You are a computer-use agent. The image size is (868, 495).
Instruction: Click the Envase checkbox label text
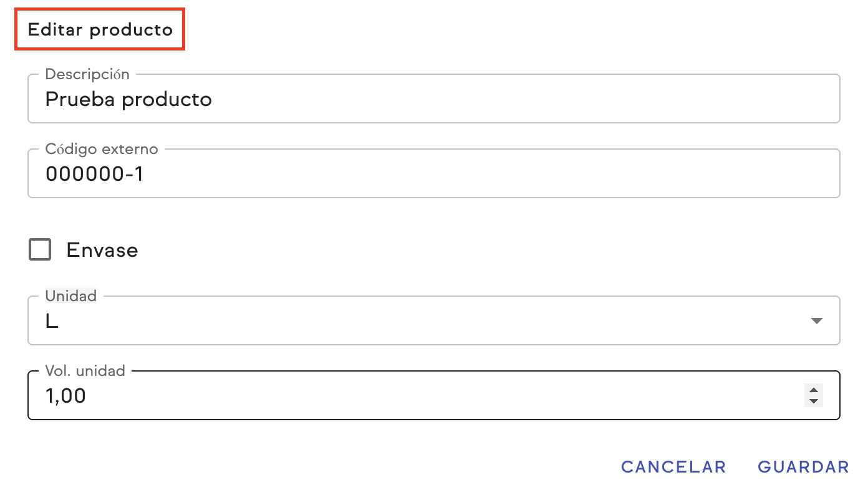pos(102,250)
